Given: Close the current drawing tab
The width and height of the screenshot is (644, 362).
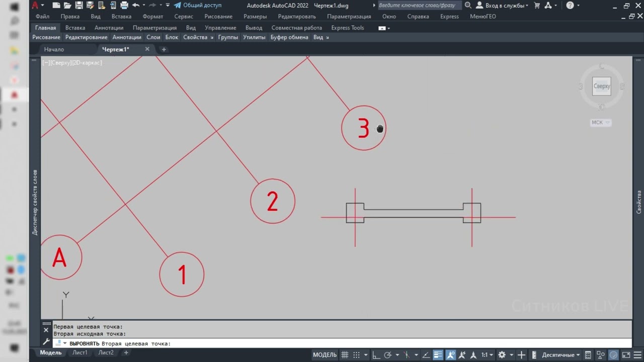Looking at the screenshot, I should click(147, 49).
